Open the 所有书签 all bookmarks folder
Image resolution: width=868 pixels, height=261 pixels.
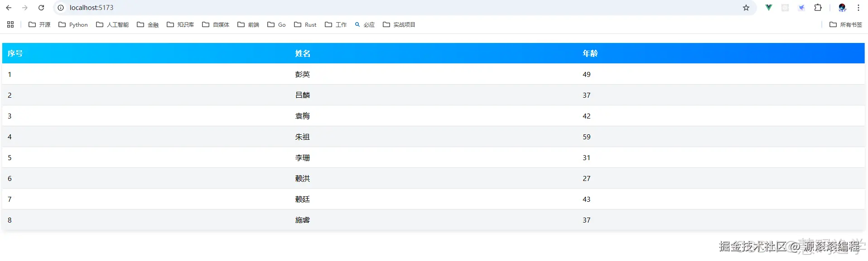(846, 24)
